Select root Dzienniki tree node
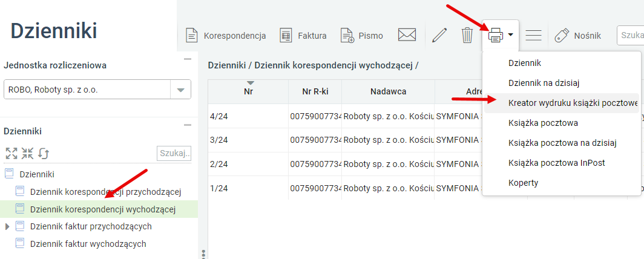The height and width of the screenshot is (259, 644). pos(37,174)
